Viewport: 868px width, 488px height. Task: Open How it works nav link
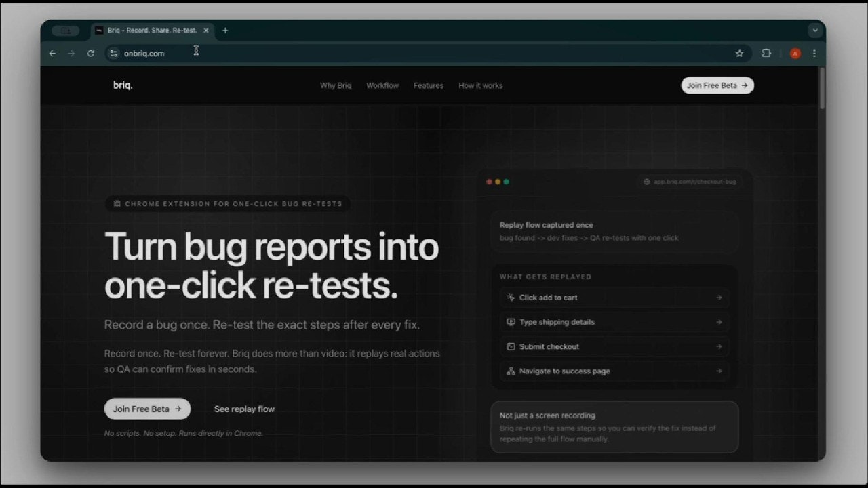(x=480, y=85)
